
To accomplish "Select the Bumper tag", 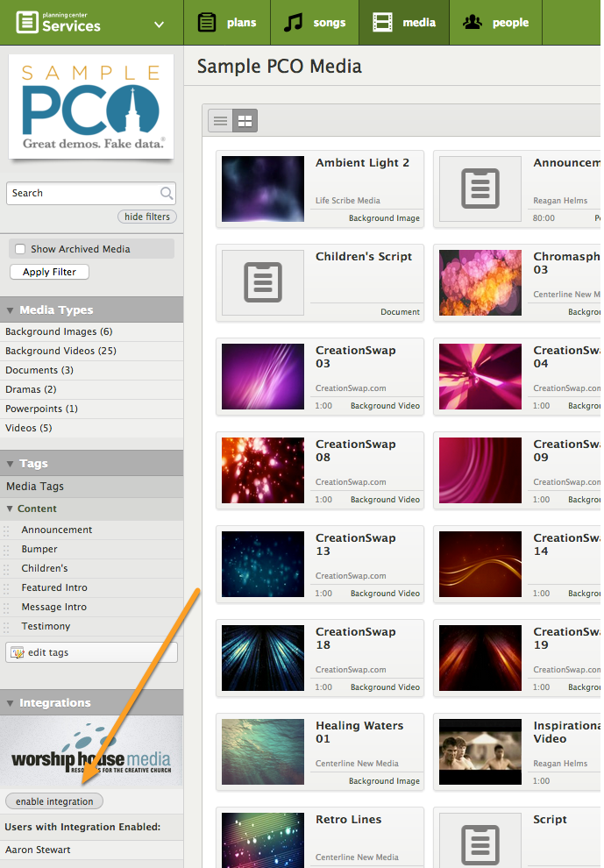I will (39, 549).
